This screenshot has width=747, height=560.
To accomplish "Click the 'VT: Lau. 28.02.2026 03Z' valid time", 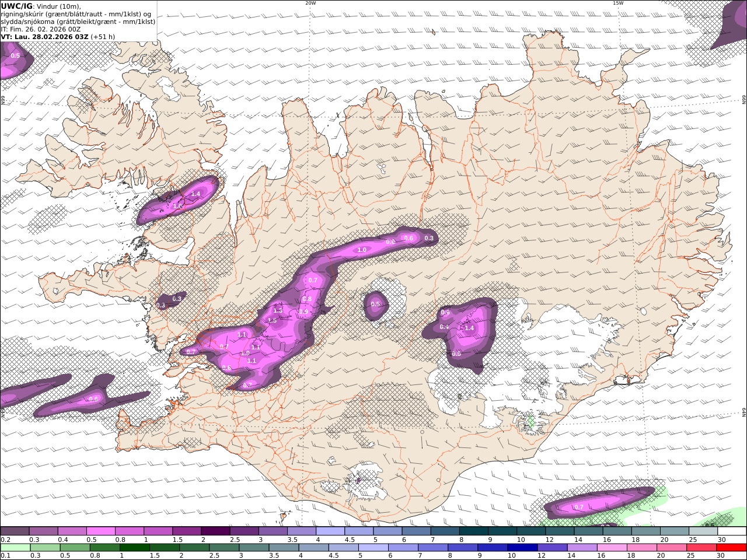I will click(44, 37).
